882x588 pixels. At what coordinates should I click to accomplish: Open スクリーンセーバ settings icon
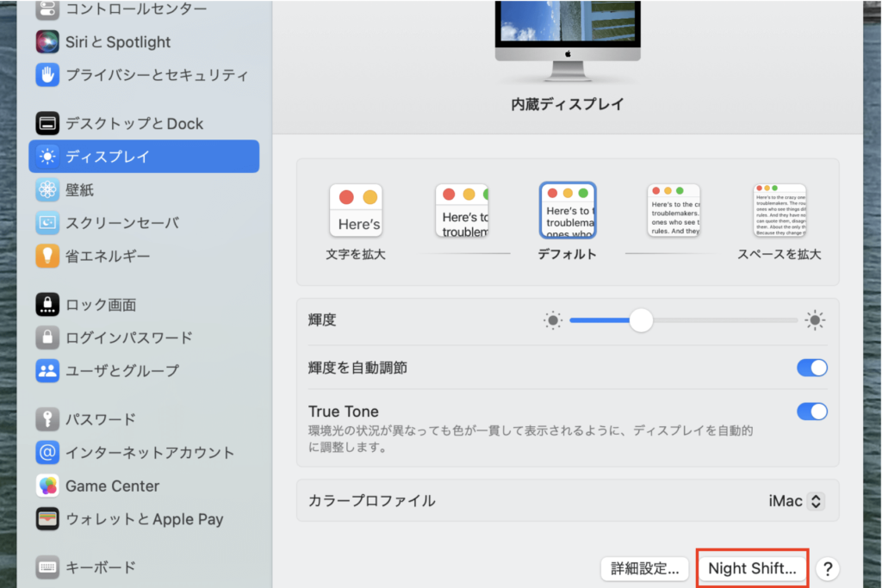(x=47, y=223)
